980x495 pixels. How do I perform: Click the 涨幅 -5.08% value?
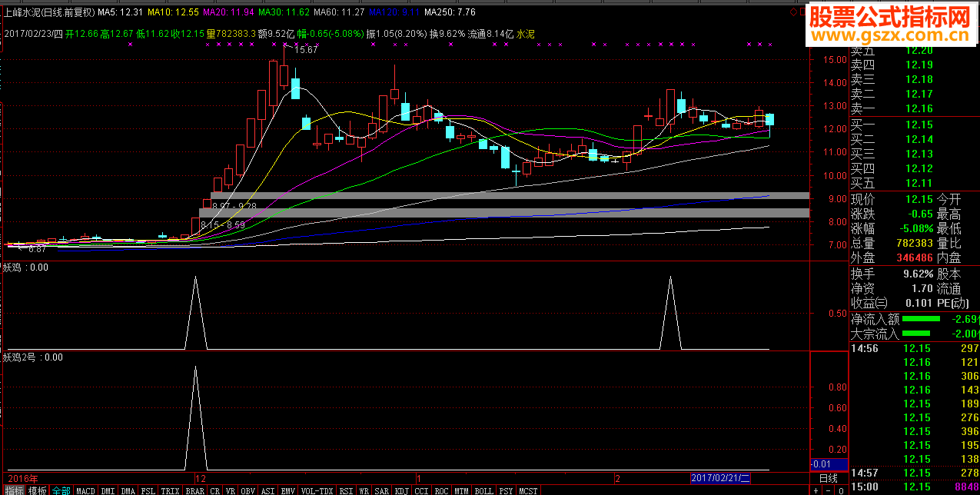coord(917,228)
